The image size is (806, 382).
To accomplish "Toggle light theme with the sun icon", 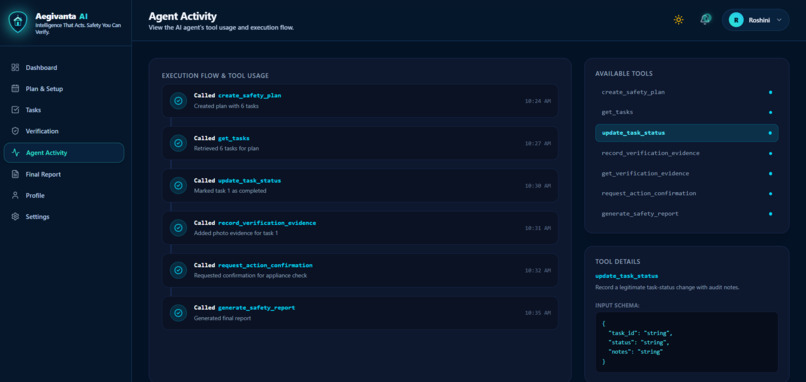I will [679, 20].
